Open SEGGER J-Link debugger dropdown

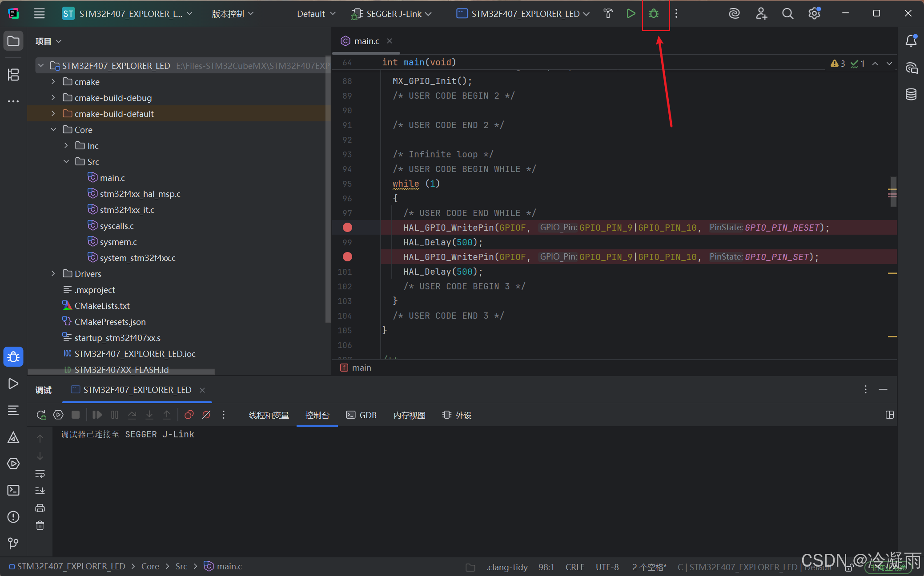coord(391,14)
